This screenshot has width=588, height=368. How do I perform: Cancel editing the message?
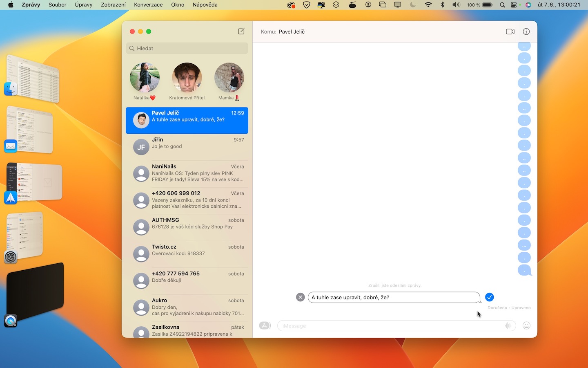coord(300,297)
